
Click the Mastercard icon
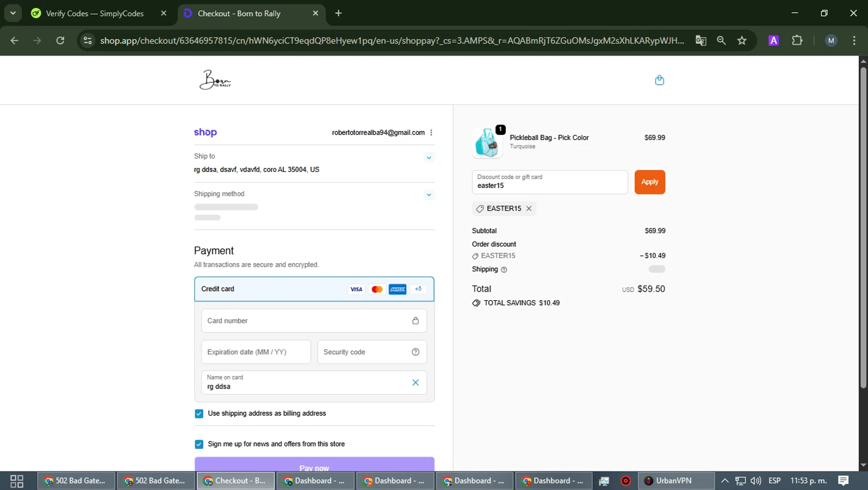[x=377, y=289]
